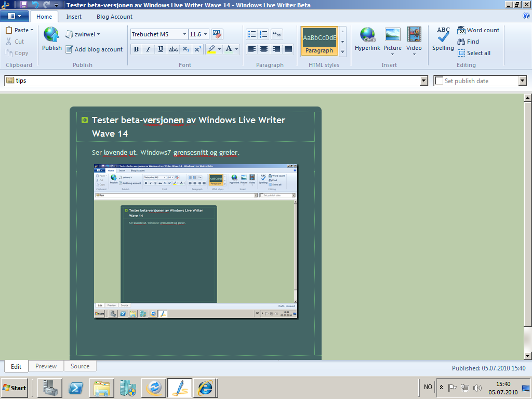The image size is (532, 399).
Task: Open Internet Explorer from taskbar
Action: 205,388
